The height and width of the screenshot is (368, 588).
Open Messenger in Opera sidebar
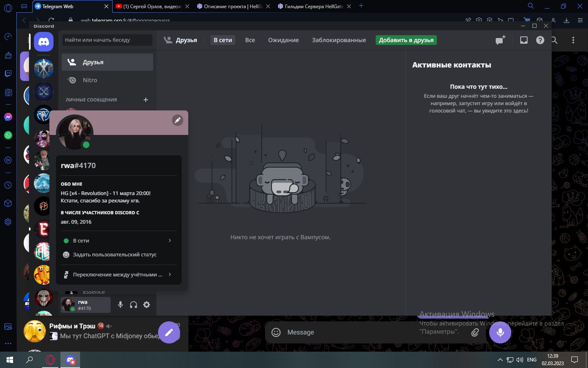coord(8,117)
